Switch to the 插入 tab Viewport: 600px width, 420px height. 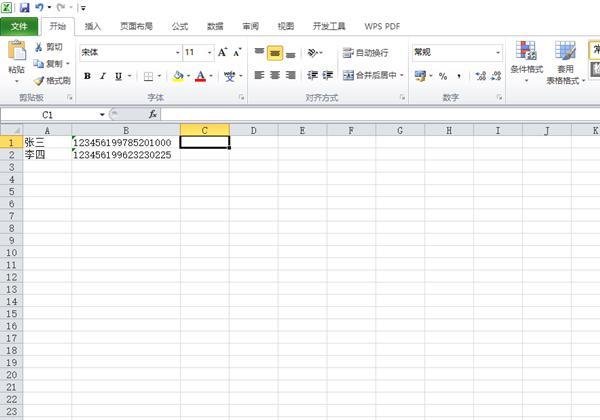coord(93,26)
